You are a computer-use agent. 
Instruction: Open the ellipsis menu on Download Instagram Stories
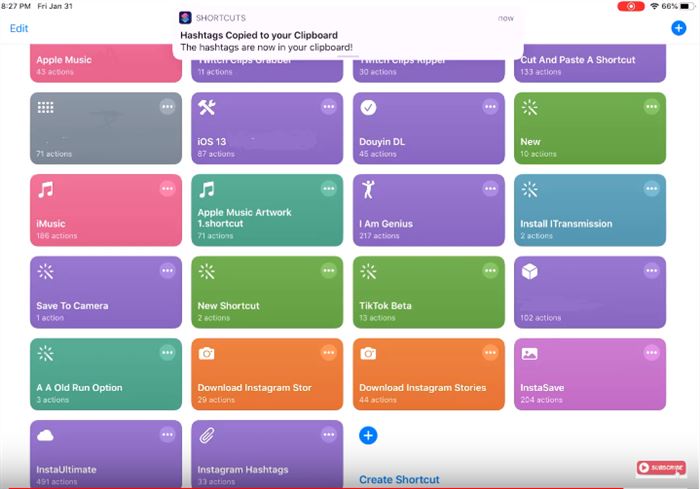490,352
